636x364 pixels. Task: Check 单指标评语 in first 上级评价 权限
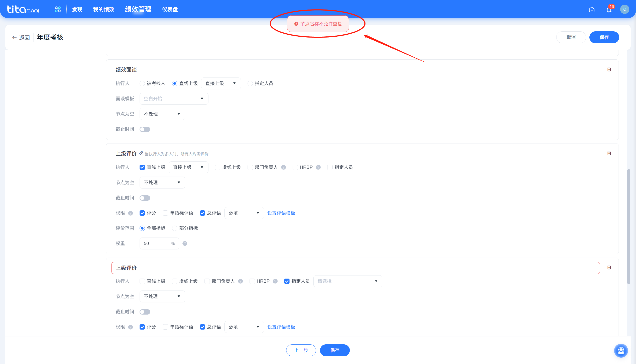[165, 213]
